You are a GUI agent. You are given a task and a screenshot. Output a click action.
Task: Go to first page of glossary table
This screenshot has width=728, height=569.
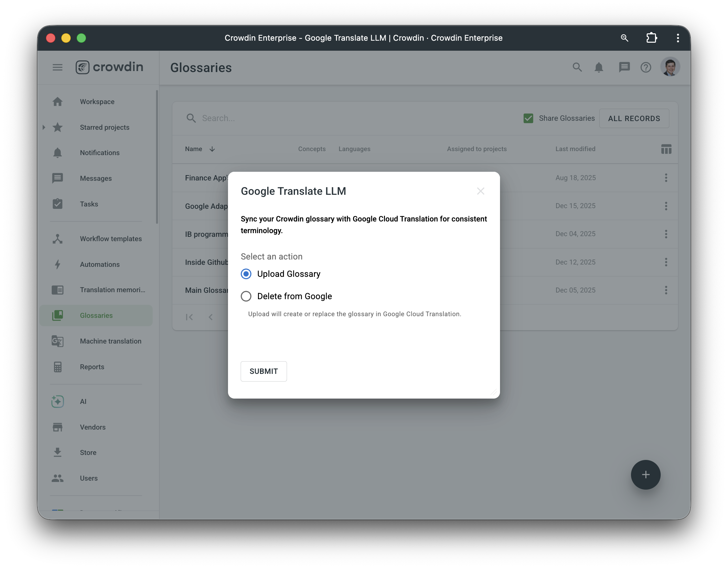pyautogui.click(x=189, y=317)
